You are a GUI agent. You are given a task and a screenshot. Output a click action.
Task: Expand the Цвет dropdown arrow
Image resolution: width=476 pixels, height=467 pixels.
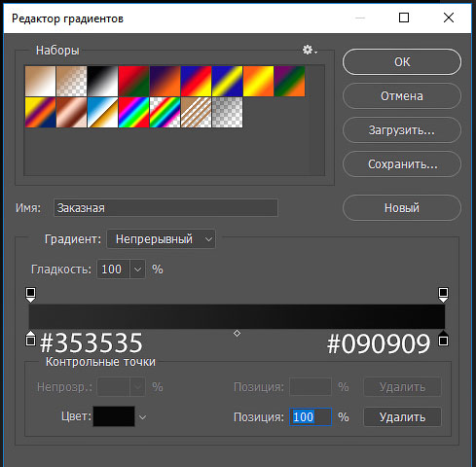coord(142,417)
